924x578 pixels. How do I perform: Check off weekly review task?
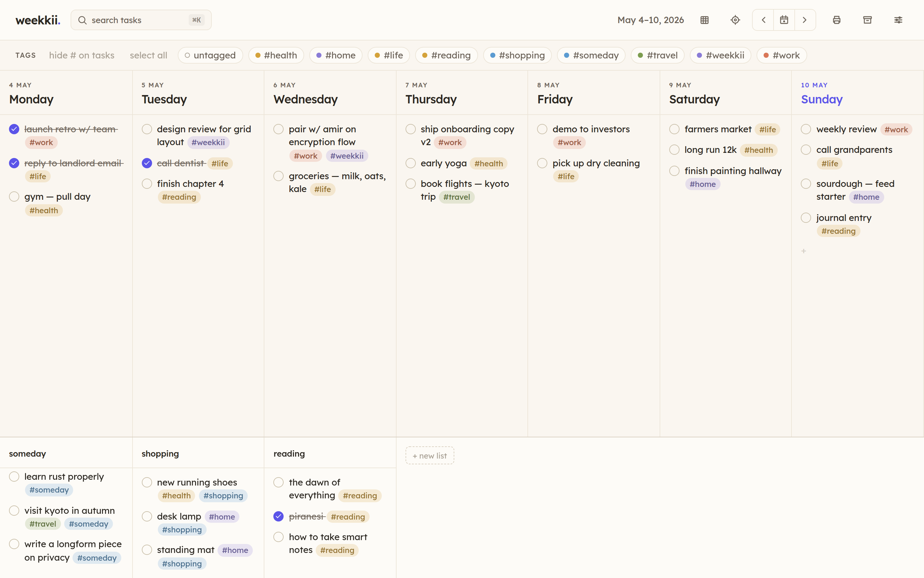click(x=806, y=129)
